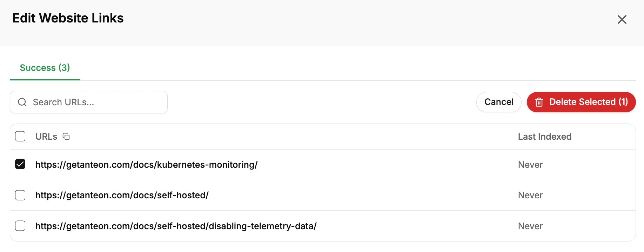This screenshot has height=252, width=644.
Task: Click the URLs column header
Action: pyautogui.click(x=46, y=137)
